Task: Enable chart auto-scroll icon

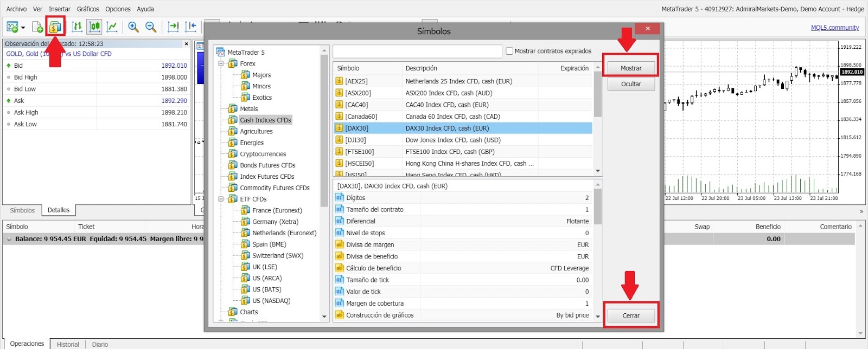Action: click(173, 27)
